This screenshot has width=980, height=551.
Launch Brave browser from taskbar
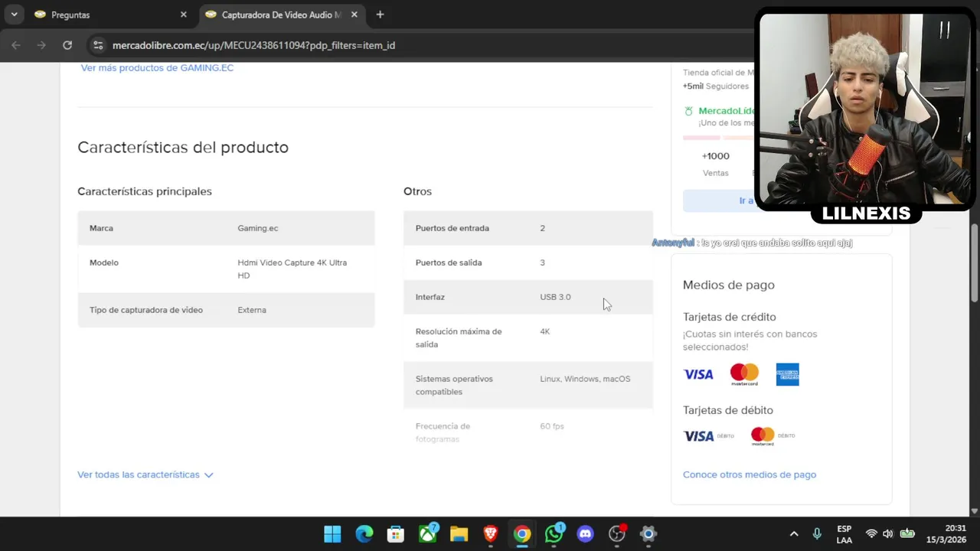pyautogui.click(x=490, y=534)
